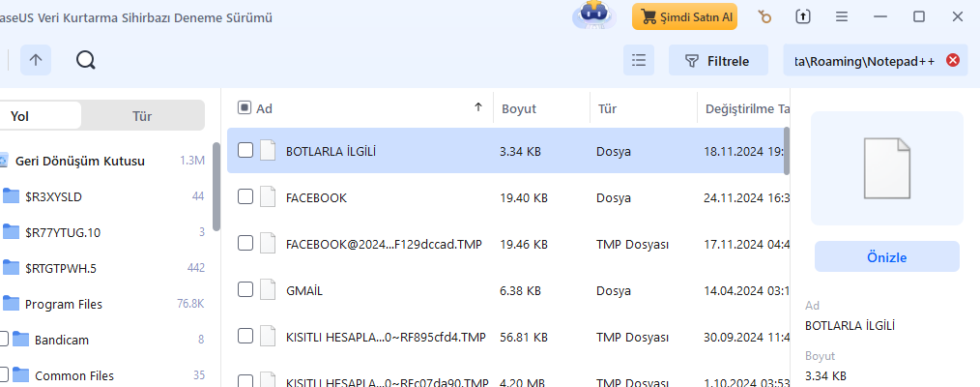Click file icon of BOTLARLA İLGİLİ row
Screen dimensions: 980x387
[268, 151]
